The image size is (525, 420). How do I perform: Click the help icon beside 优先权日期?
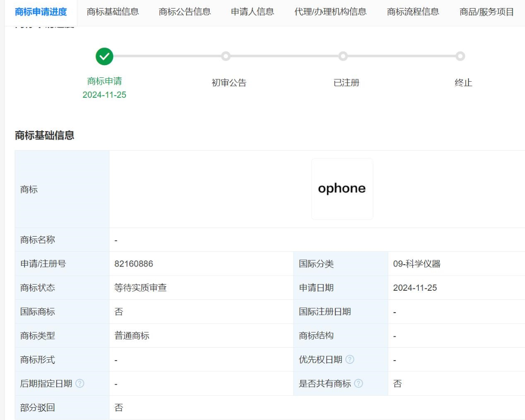(350, 360)
